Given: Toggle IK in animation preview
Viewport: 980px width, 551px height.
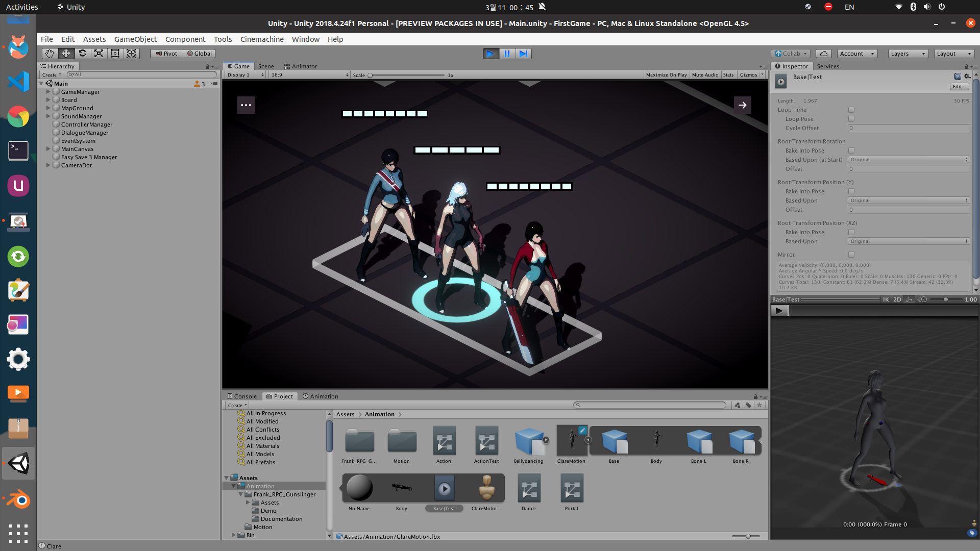Looking at the screenshot, I should (886, 299).
